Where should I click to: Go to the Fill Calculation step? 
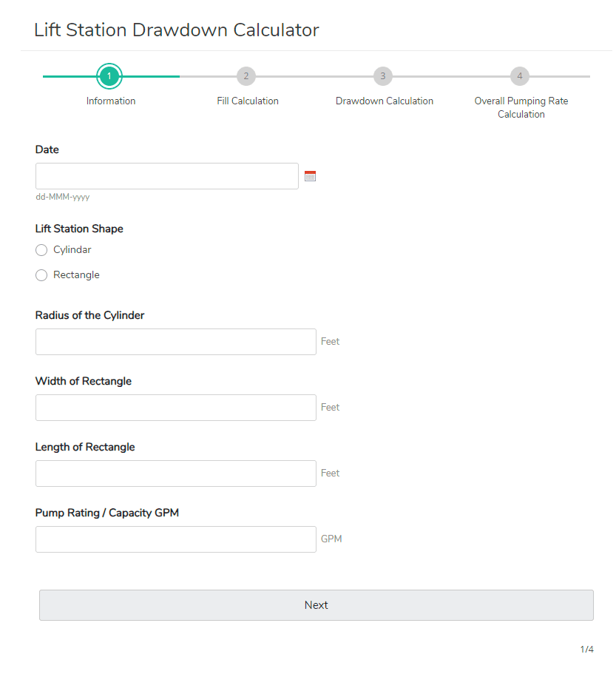pos(247,101)
